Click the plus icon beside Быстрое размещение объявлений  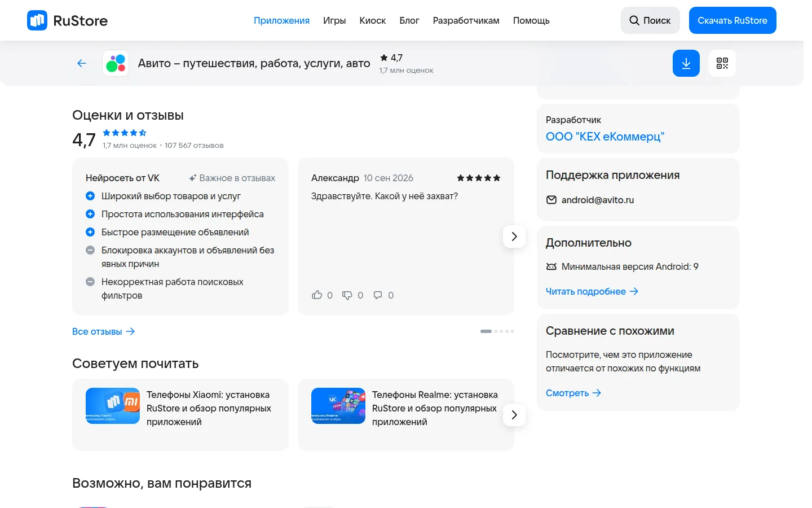(90, 232)
